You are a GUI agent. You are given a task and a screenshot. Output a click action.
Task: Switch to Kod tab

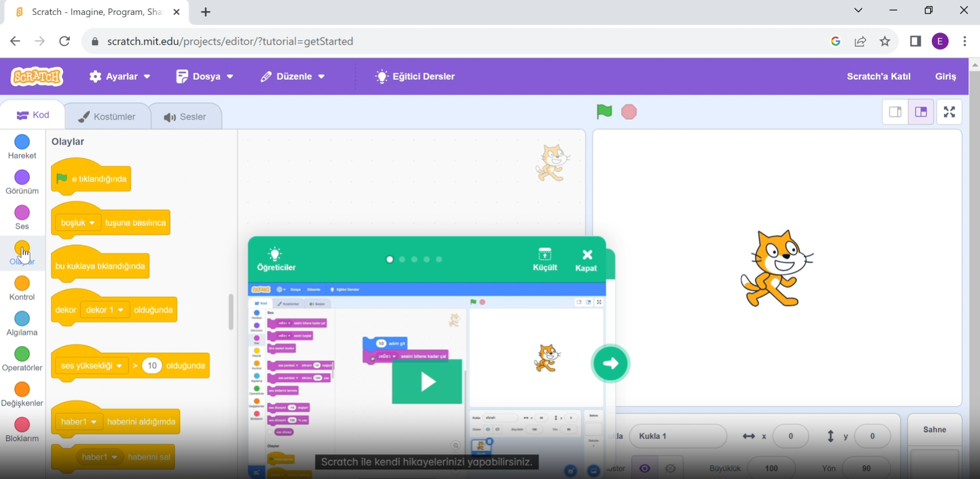pyautogui.click(x=33, y=115)
